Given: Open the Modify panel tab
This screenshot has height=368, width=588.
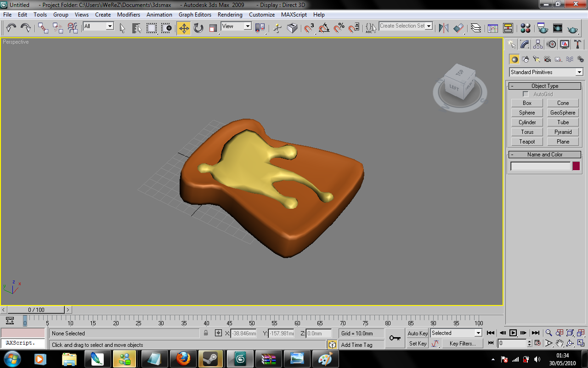Looking at the screenshot, I should [525, 44].
